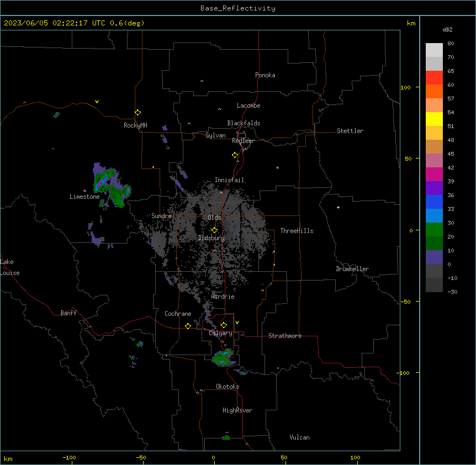
Task: Click the Base_Reflectivity title text
Action: point(238,8)
